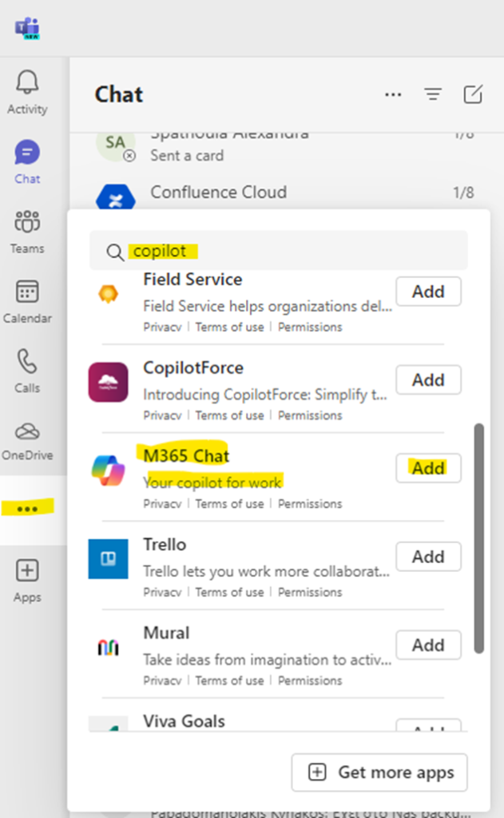The image size is (504, 818).
Task: Click the Trello app icon
Action: coord(108,558)
